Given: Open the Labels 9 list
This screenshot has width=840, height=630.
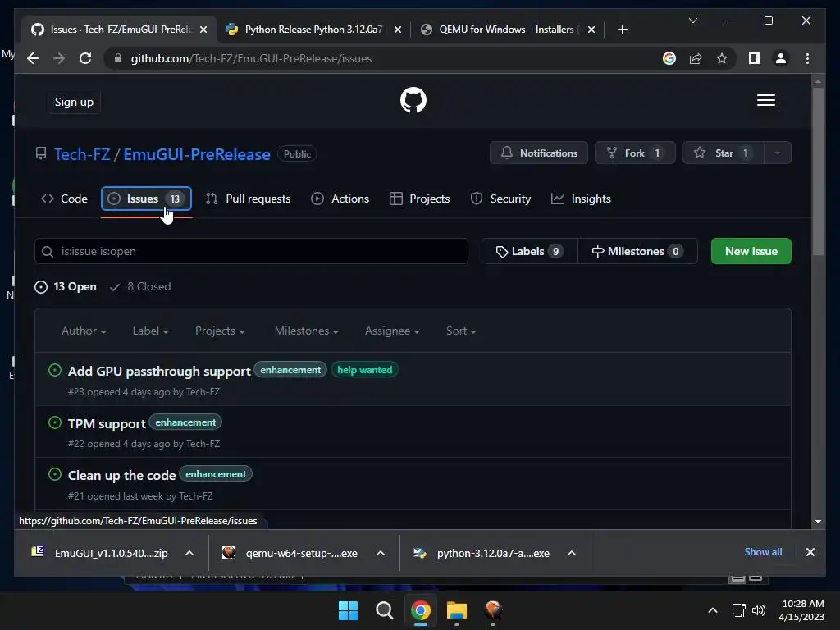Looking at the screenshot, I should [x=530, y=251].
